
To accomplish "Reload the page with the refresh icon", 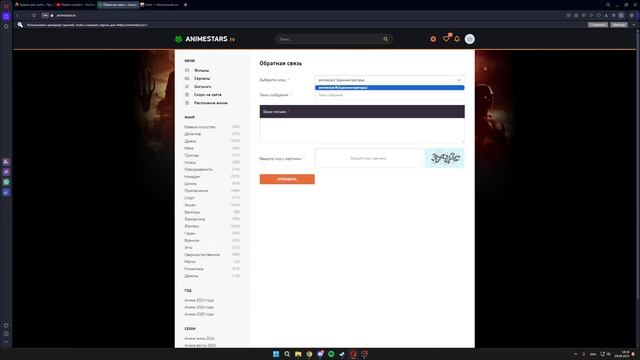I will [x=34, y=16].
